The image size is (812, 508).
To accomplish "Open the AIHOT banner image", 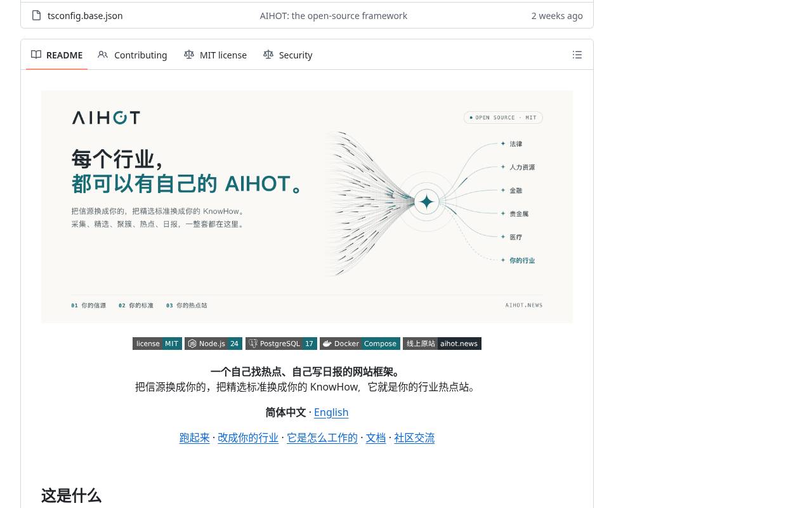I will [307, 207].
